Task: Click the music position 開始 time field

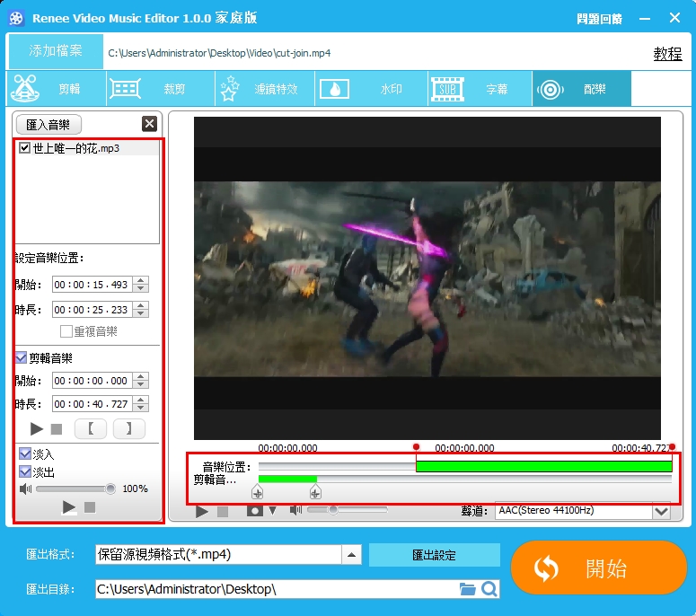Action: tap(93, 285)
